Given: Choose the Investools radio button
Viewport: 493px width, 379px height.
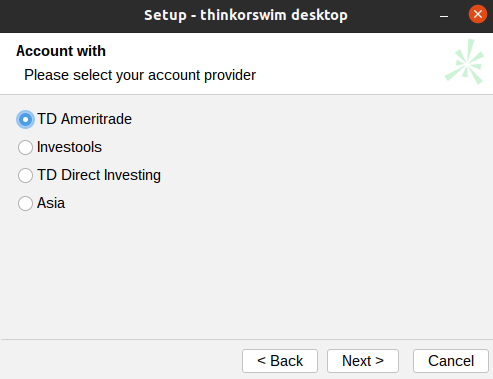Looking at the screenshot, I should pyautogui.click(x=25, y=147).
